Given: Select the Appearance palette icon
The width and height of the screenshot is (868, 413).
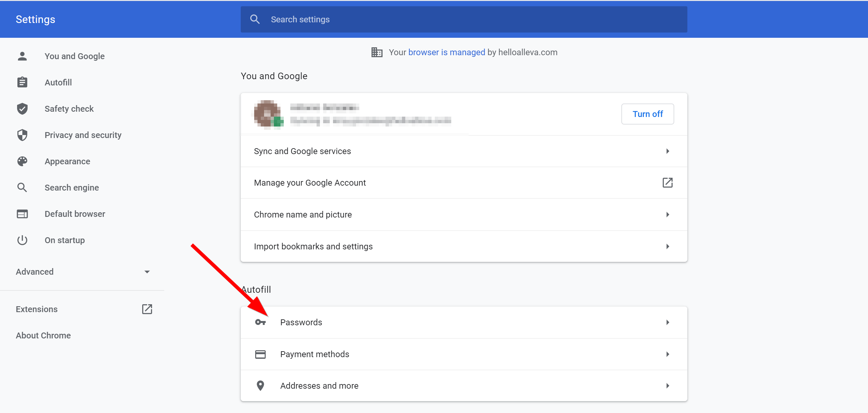Looking at the screenshot, I should coord(22,161).
